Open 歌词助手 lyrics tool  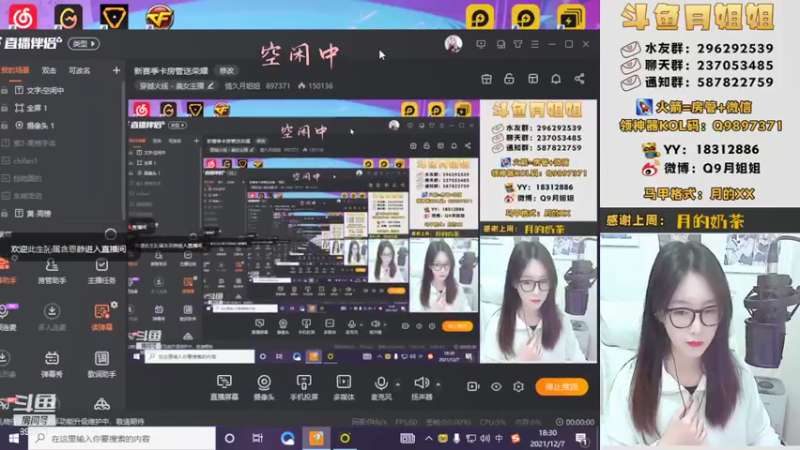(102, 364)
